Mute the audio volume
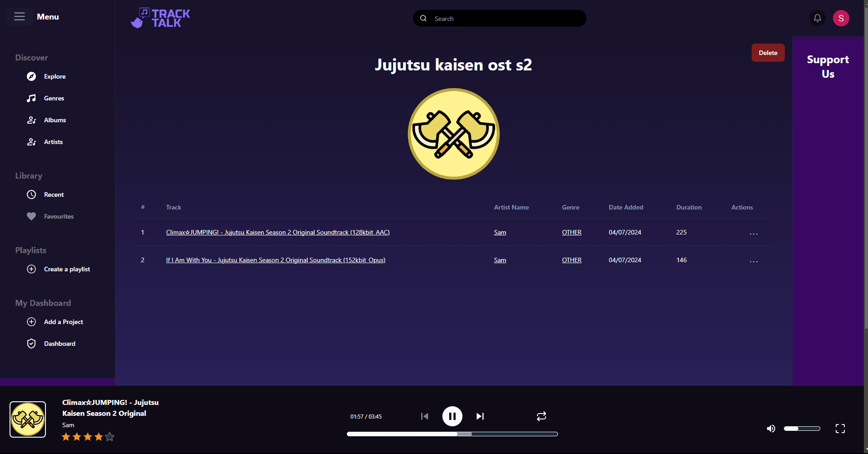 point(771,428)
